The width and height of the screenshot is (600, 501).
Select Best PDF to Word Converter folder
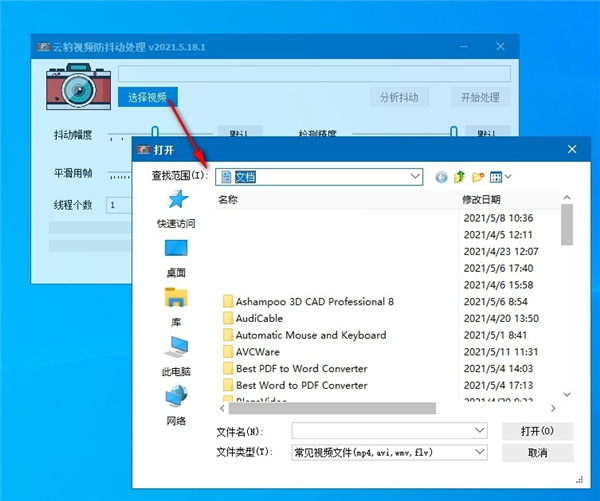(295, 369)
